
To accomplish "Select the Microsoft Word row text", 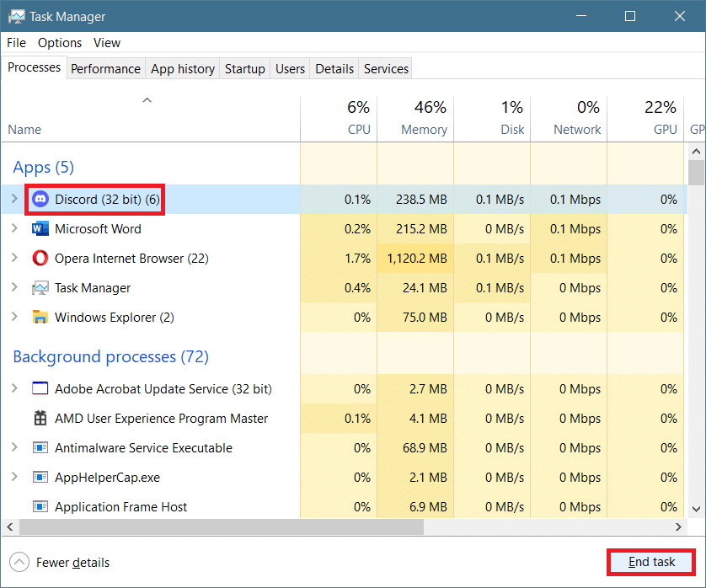I will [98, 229].
